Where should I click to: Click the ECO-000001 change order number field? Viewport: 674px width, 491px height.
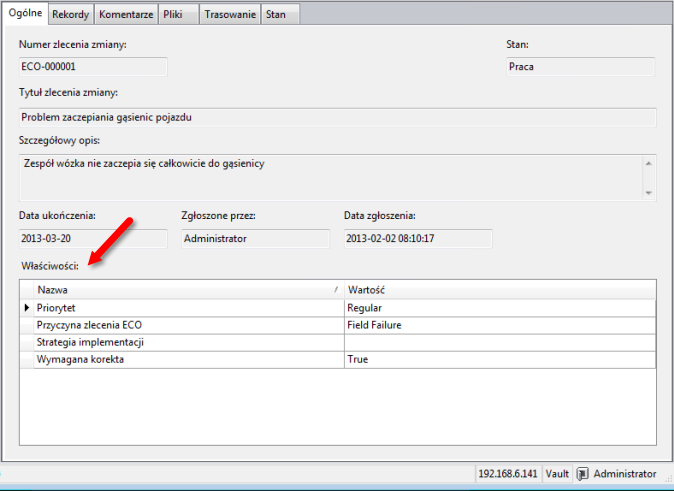click(x=93, y=67)
